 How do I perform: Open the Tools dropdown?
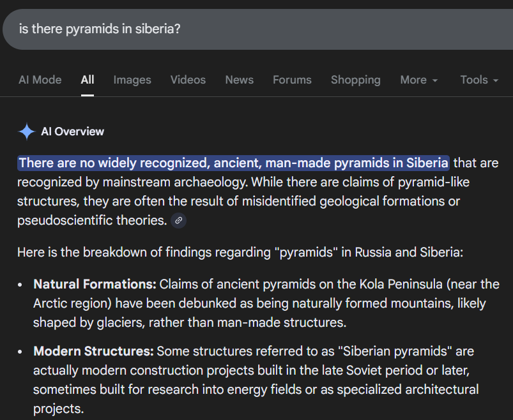coord(479,80)
